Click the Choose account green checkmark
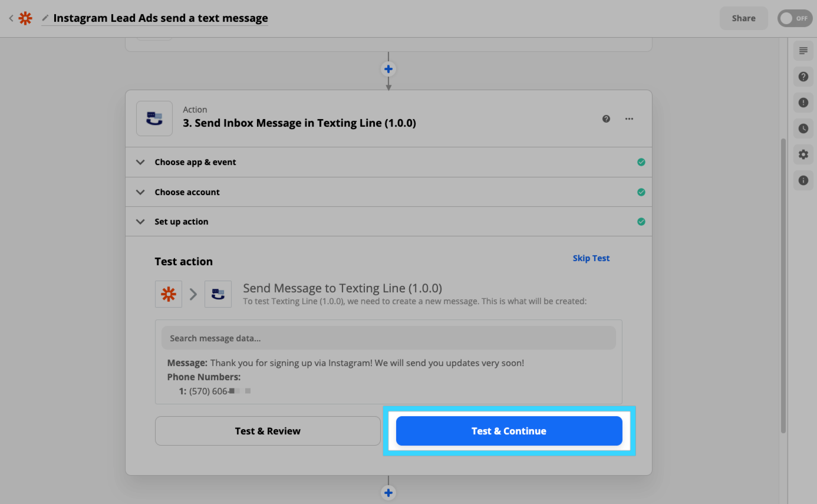 (641, 192)
